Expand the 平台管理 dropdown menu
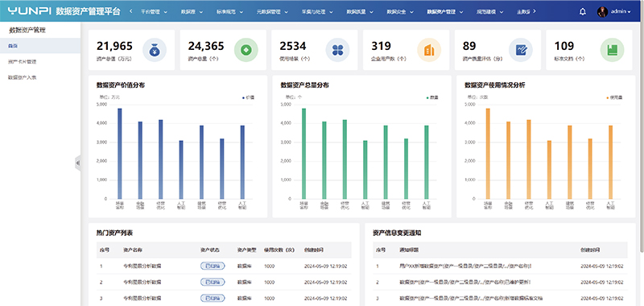The width and height of the screenshot is (644, 306). click(x=154, y=12)
